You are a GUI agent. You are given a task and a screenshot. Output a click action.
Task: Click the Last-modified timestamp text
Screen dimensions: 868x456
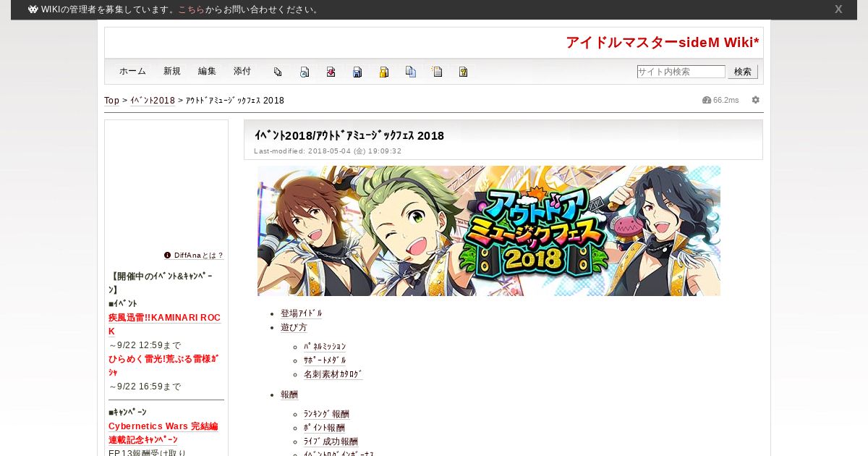click(x=328, y=151)
